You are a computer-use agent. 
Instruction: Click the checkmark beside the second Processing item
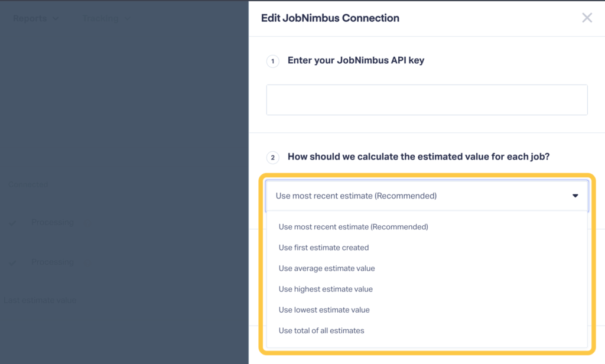pos(13,262)
